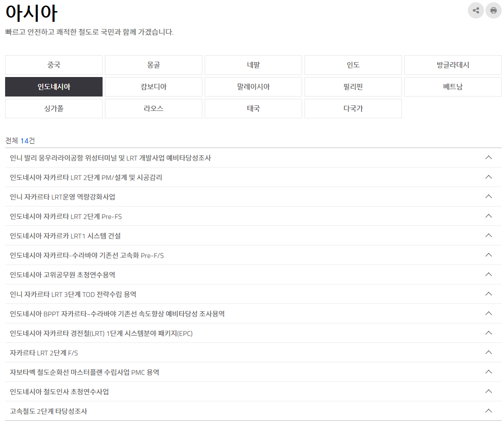Toggle chevron for 자카르타 LRT운영 역량강화사업
The height and width of the screenshot is (425, 504).
click(x=489, y=196)
